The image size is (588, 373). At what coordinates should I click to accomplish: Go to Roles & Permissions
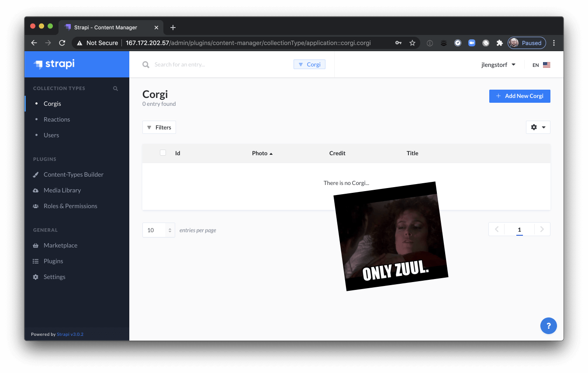(x=70, y=206)
